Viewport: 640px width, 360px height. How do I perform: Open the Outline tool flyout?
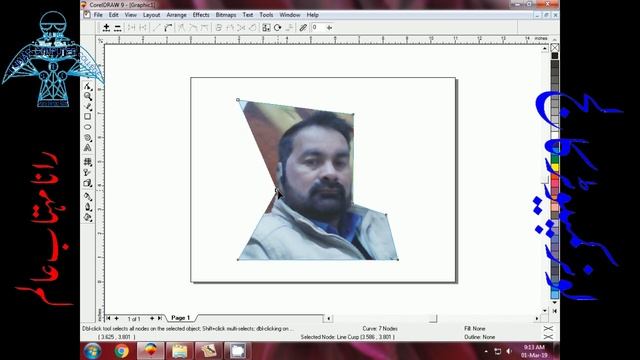point(88,207)
